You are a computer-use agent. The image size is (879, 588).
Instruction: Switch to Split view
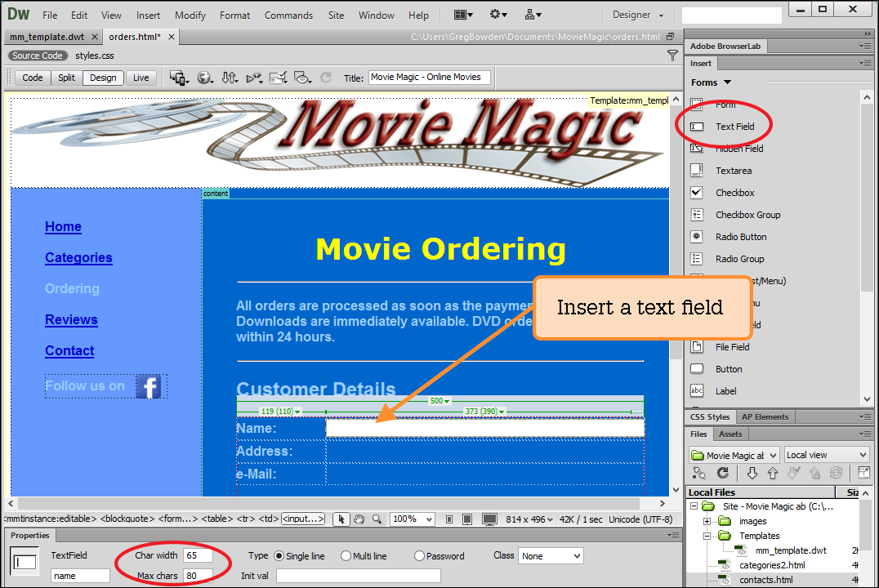point(66,78)
